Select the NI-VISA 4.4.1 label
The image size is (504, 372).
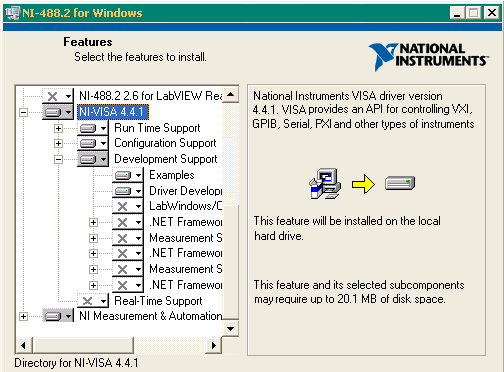click(x=113, y=112)
